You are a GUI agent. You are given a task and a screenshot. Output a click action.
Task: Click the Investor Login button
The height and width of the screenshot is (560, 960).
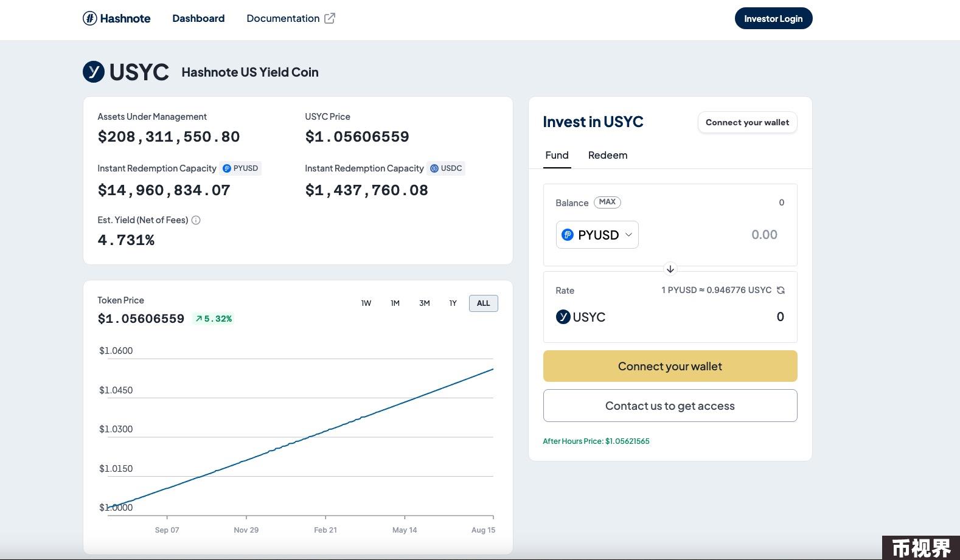coord(773,18)
